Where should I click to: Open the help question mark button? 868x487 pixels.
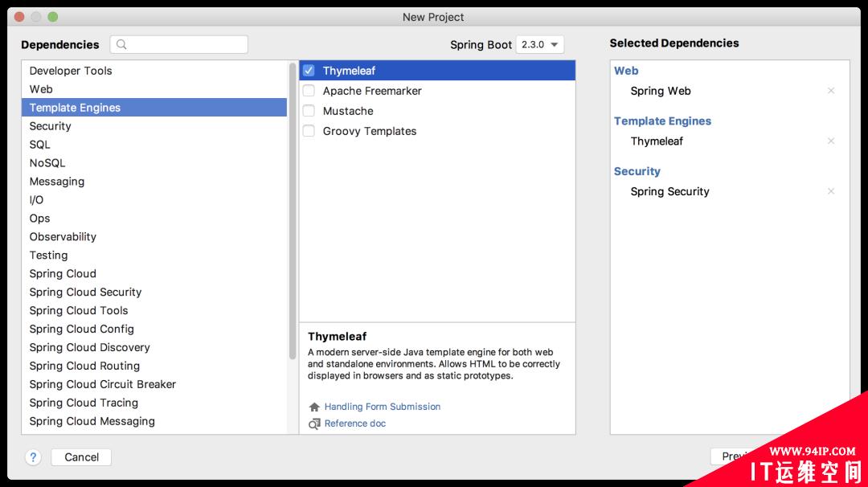[x=33, y=457]
